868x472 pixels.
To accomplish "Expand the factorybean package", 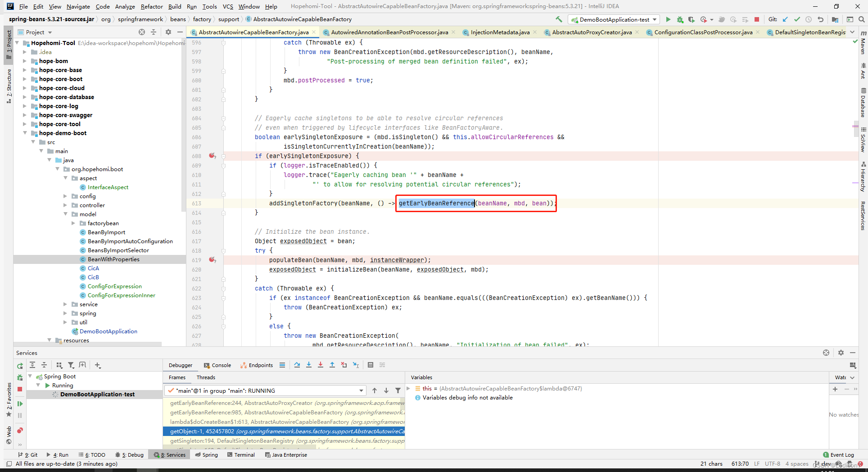I will [x=73, y=223].
